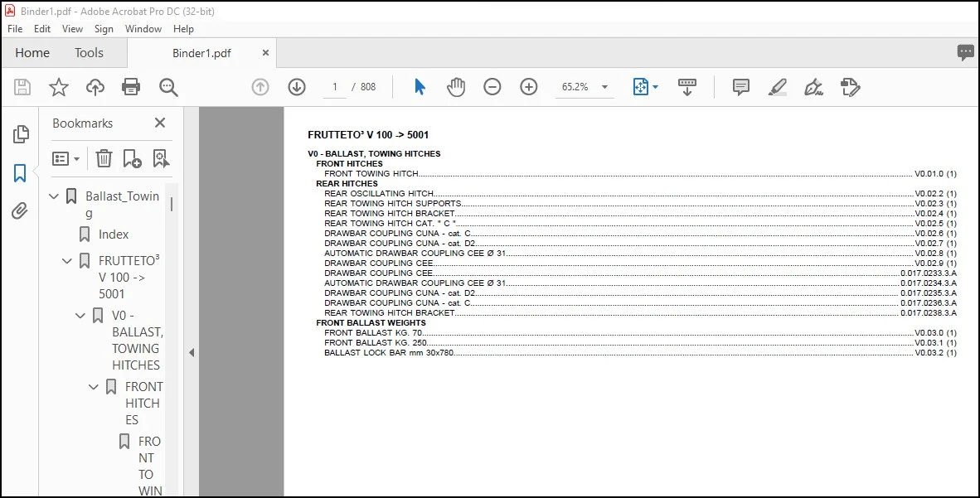980x498 pixels.
Task: Select the Highlight text tool
Action: pos(778,87)
